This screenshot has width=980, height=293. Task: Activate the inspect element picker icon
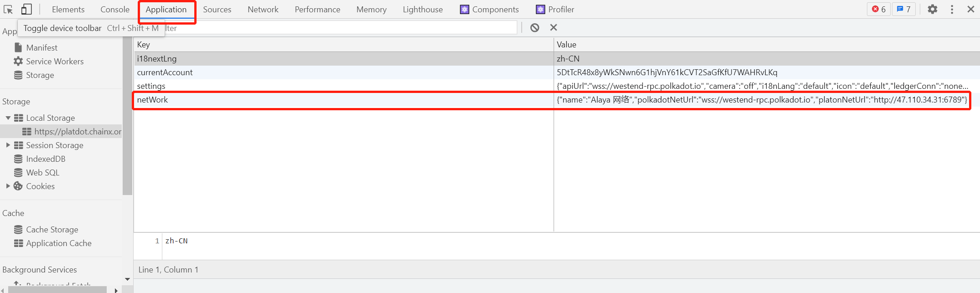pos(8,9)
